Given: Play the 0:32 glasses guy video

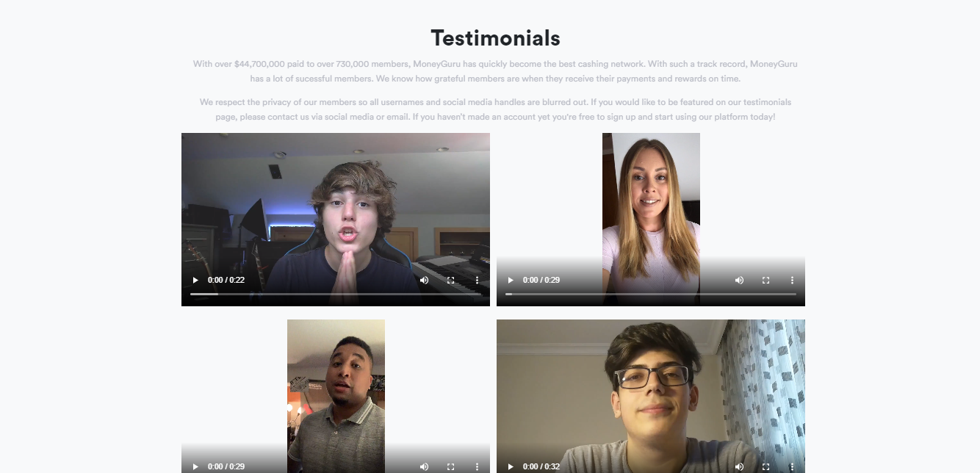Looking at the screenshot, I should point(511,466).
